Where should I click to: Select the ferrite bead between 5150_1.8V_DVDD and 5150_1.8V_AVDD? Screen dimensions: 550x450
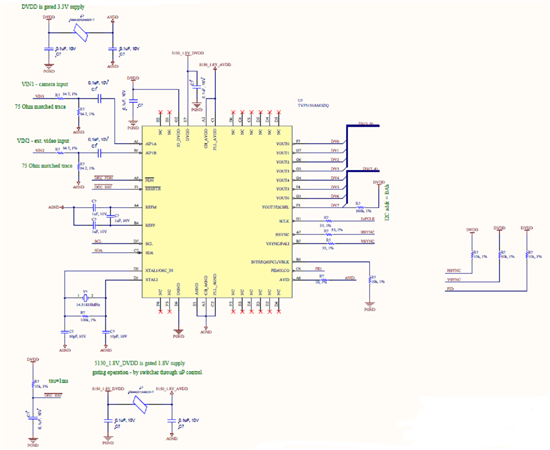pos(140,404)
